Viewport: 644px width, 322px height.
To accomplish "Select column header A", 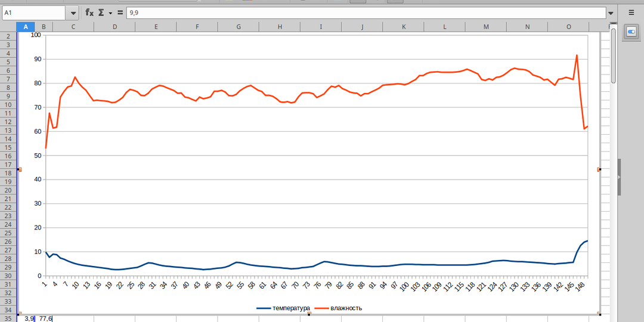I will [26, 27].
